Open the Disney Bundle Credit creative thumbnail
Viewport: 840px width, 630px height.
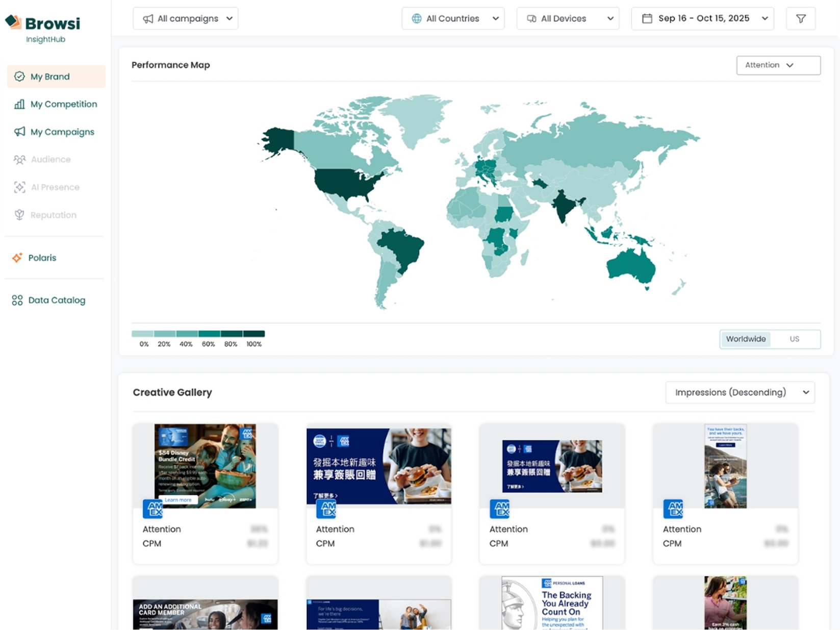[205, 466]
